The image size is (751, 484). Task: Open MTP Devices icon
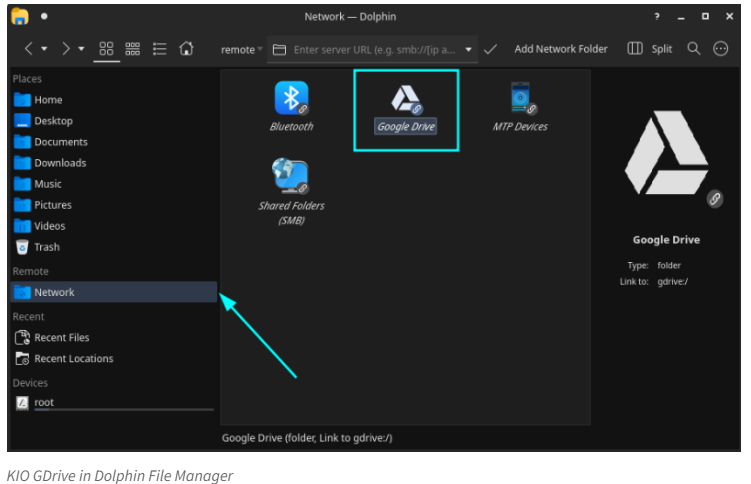pos(520,98)
